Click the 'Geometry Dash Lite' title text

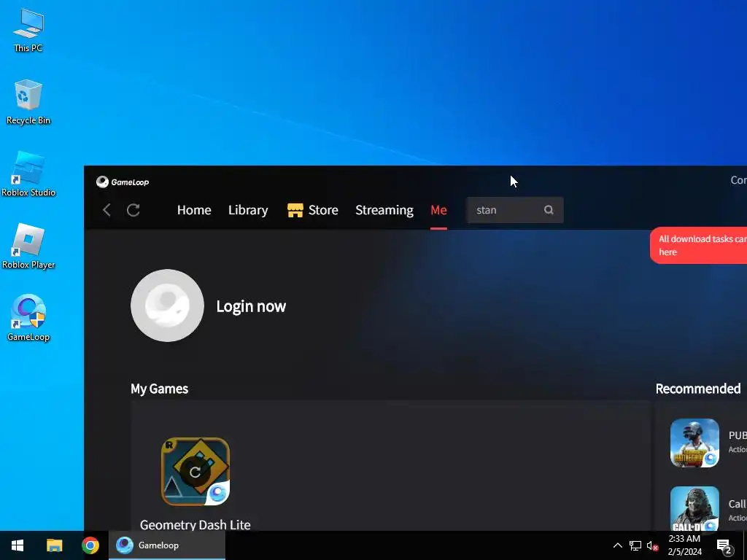coord(196,525)
